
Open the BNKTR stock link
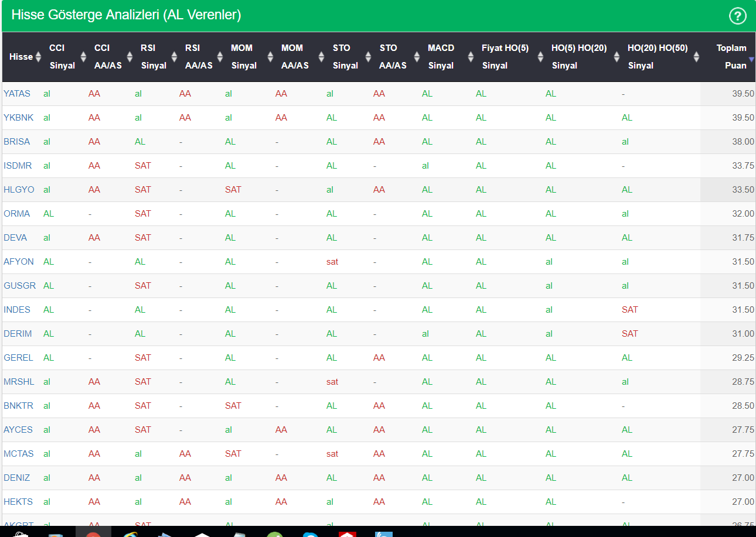(x=19, y=406)
